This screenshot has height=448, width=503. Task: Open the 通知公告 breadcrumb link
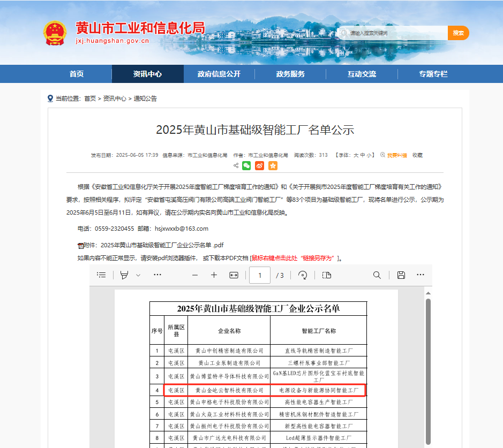[x=145, y=98]
